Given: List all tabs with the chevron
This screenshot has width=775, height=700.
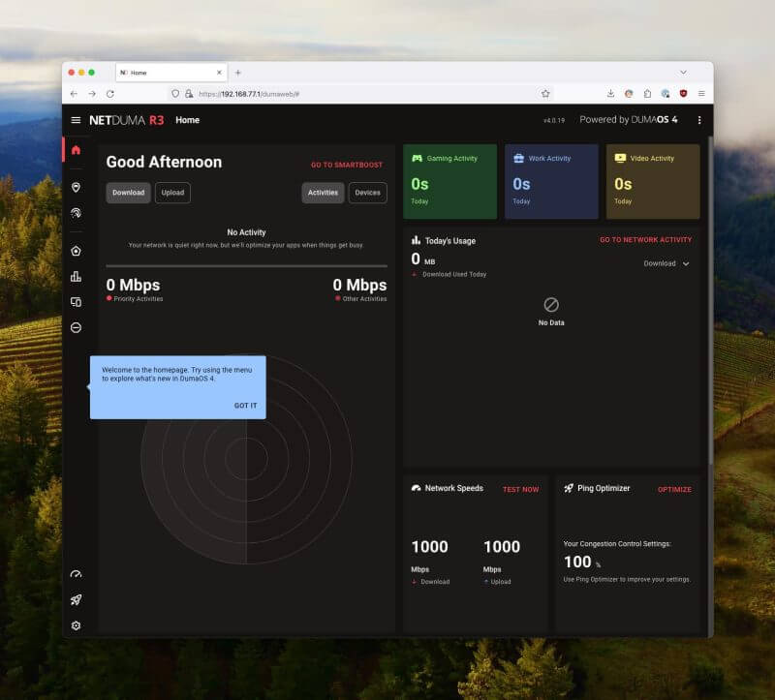Looking at the screenshot, I should [683, 73].
